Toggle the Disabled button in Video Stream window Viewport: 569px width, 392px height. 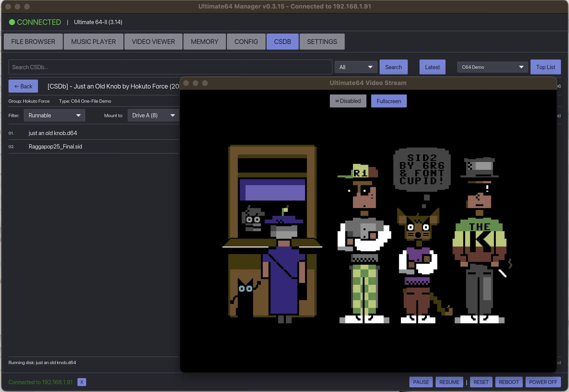click(x=348, y=101)
